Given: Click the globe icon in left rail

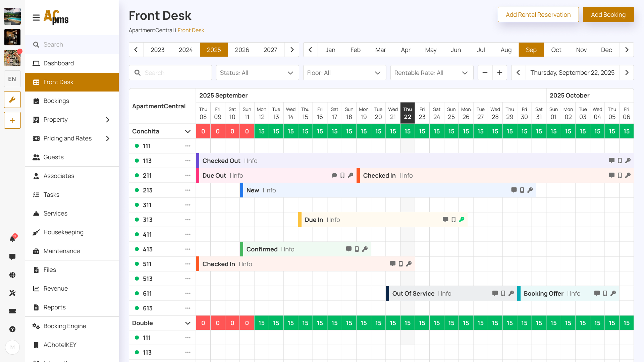Looking at the screenshot, I should [12, 275].
